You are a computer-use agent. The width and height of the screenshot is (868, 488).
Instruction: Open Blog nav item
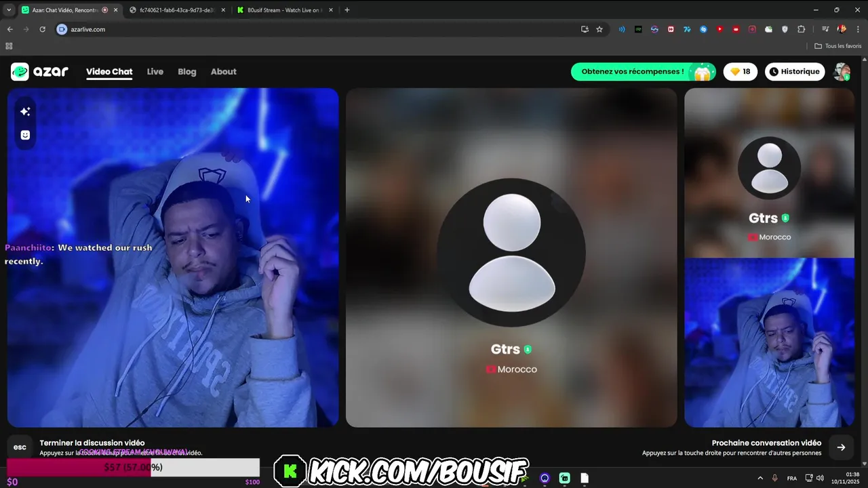point(187,71)
